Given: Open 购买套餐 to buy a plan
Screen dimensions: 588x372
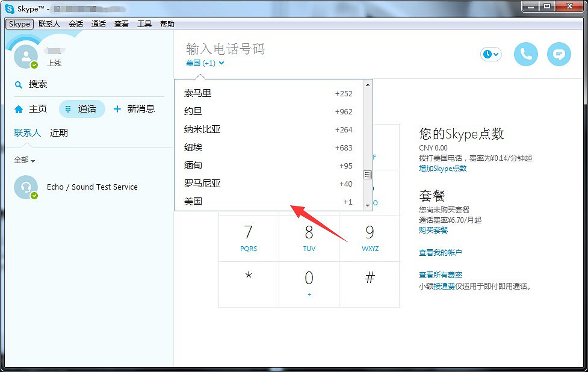Looking at the screenshot, I should 432,230.
